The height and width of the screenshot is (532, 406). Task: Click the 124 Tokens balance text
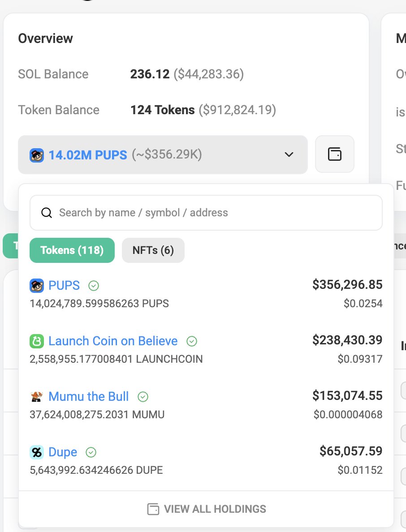point(163,110)
